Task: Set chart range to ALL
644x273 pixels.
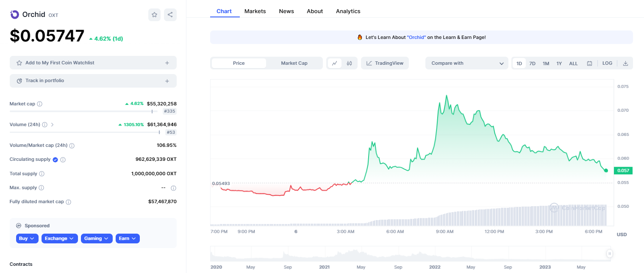Action: point(573,63)
